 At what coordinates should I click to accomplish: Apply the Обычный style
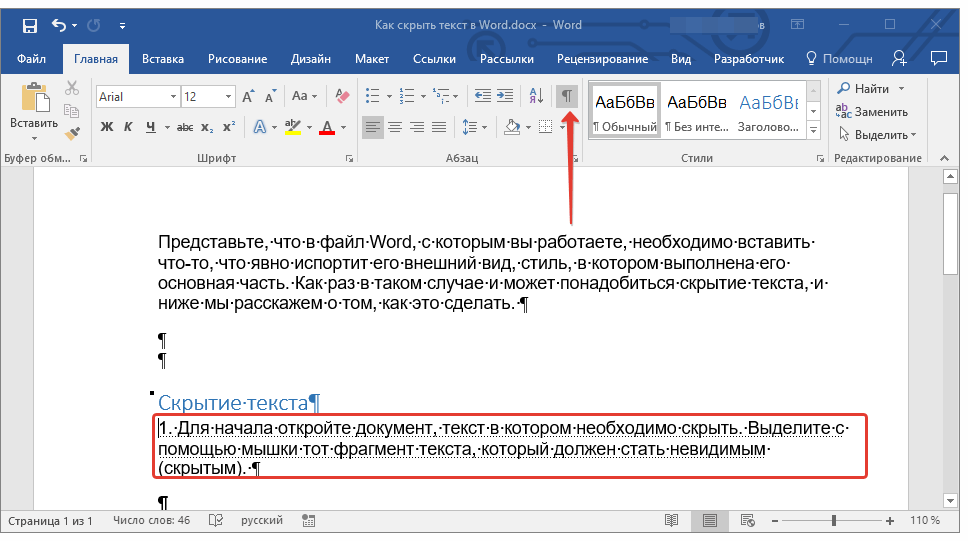(624, 112)
